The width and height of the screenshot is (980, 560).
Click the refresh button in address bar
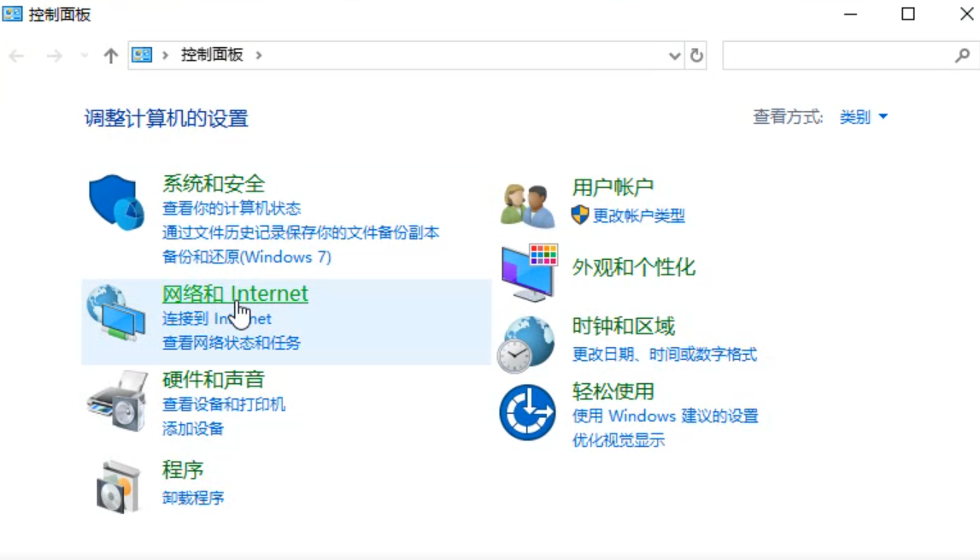pyautogui.click(x=696, y=56)
